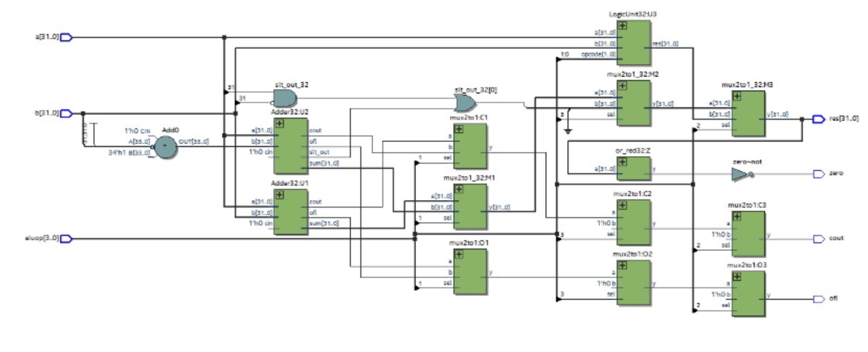
Task: Select the mux2to1:O3 instance label
Action: coord(747,265)
